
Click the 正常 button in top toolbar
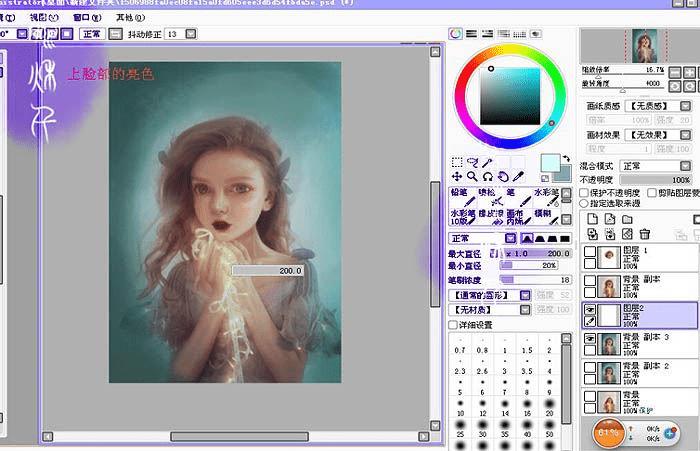92,34
